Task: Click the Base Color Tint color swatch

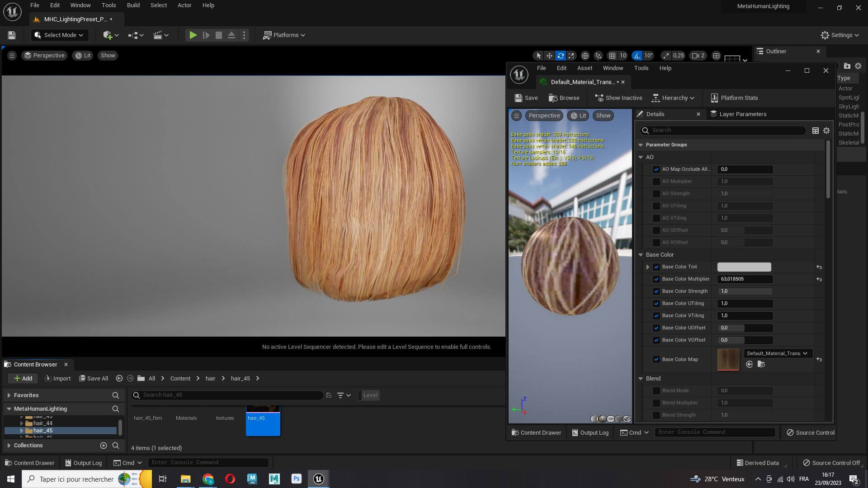Action: [744, 267]
